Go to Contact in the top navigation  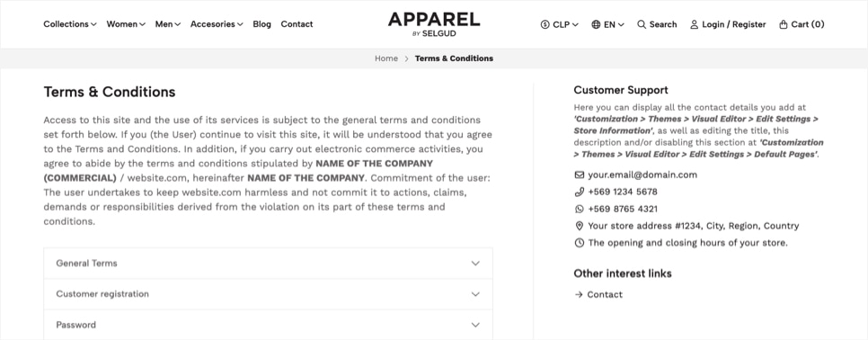point(297,24)
